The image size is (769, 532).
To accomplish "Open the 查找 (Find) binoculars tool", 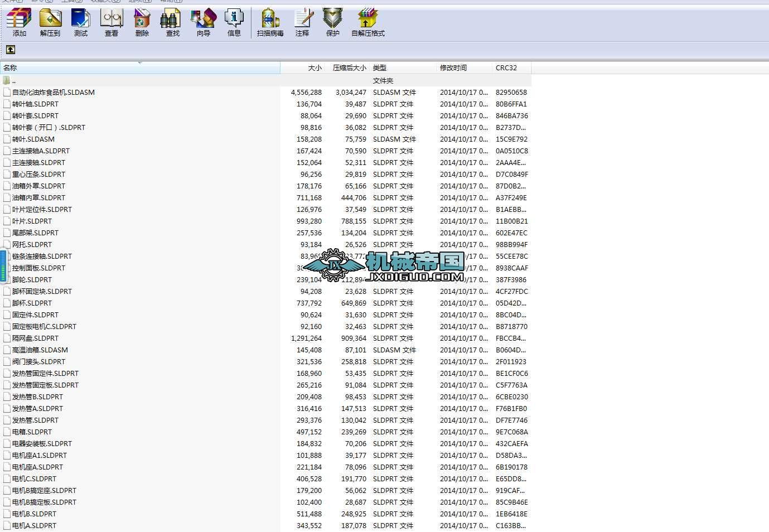I will coord(173,22).
